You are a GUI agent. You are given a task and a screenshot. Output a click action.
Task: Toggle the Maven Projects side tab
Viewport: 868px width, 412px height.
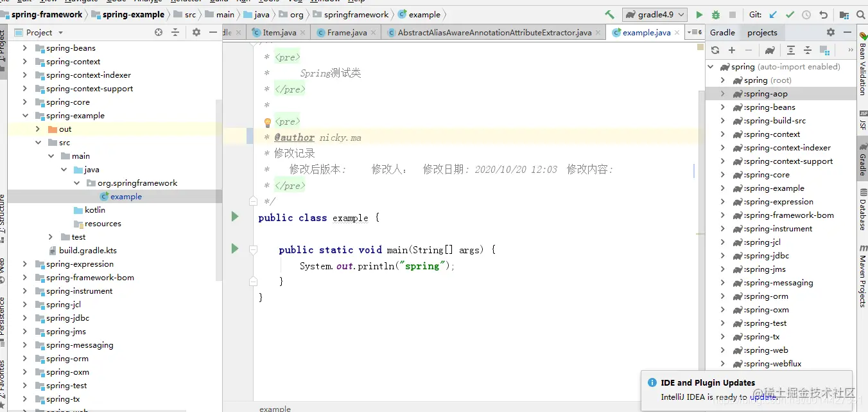click(x=863, y=276)
